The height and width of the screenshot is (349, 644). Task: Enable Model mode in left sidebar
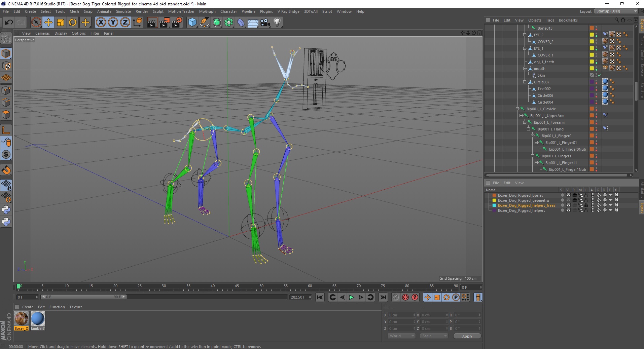pos(6,54)
